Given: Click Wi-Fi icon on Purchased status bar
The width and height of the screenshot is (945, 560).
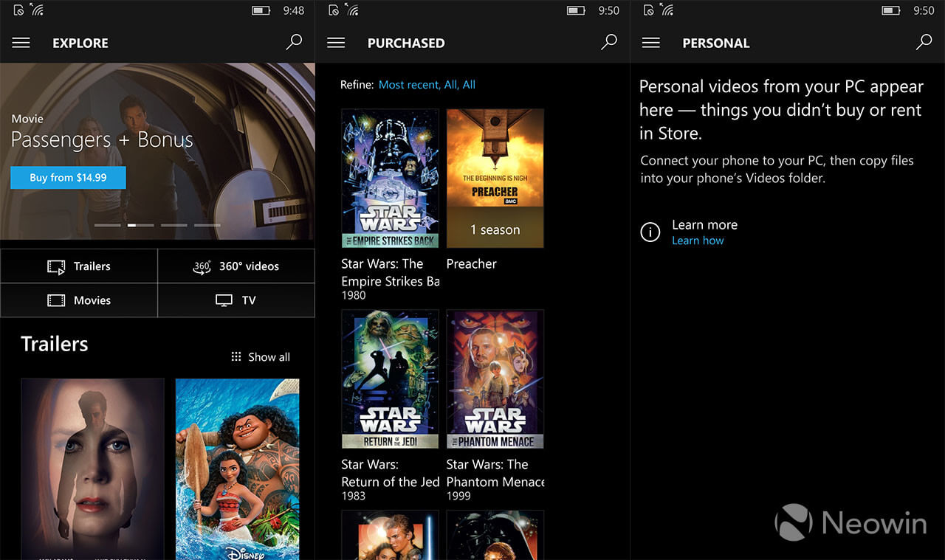Looking at the screenshot, I should [352, 10].
